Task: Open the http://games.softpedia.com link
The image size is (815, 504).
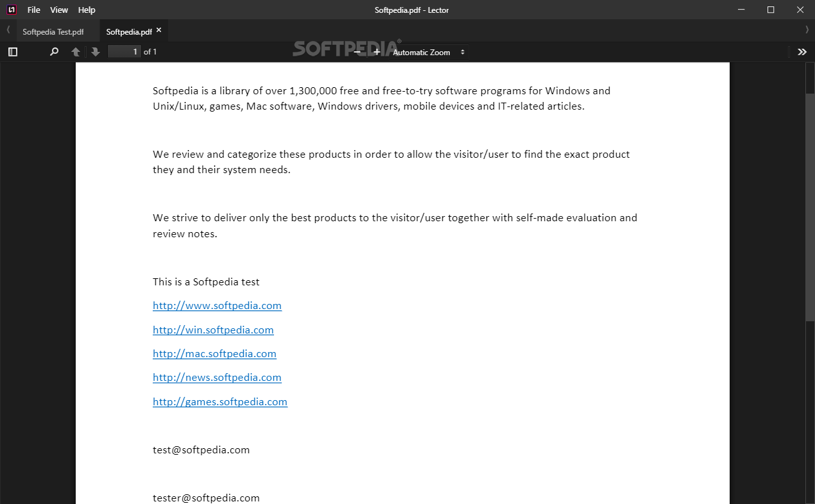Action: 220,402
